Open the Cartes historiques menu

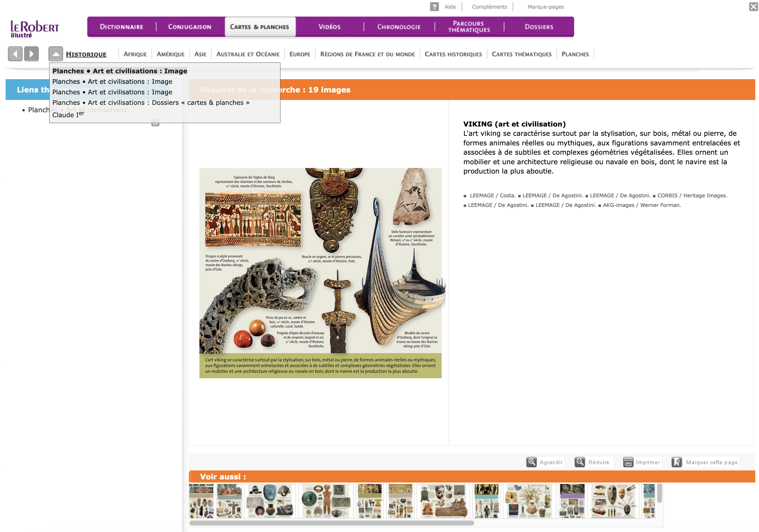[x=453, y=54]
